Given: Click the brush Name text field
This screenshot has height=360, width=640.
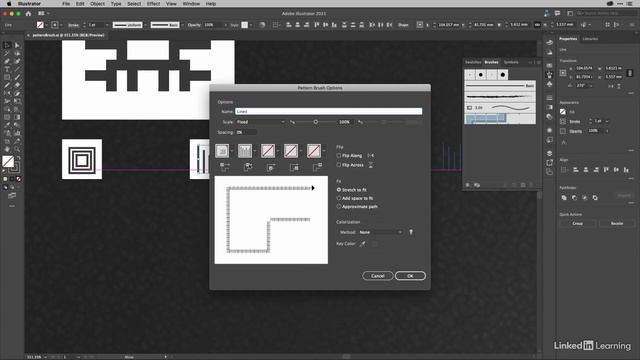Looking at the screenshot, I should (x=329, y=111).
